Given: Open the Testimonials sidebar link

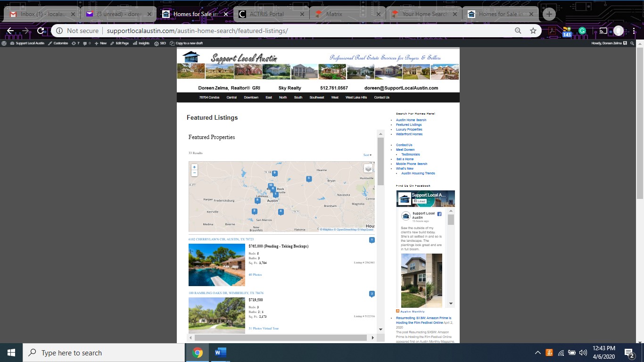Looking at the screenshot, I should [411, 155].
